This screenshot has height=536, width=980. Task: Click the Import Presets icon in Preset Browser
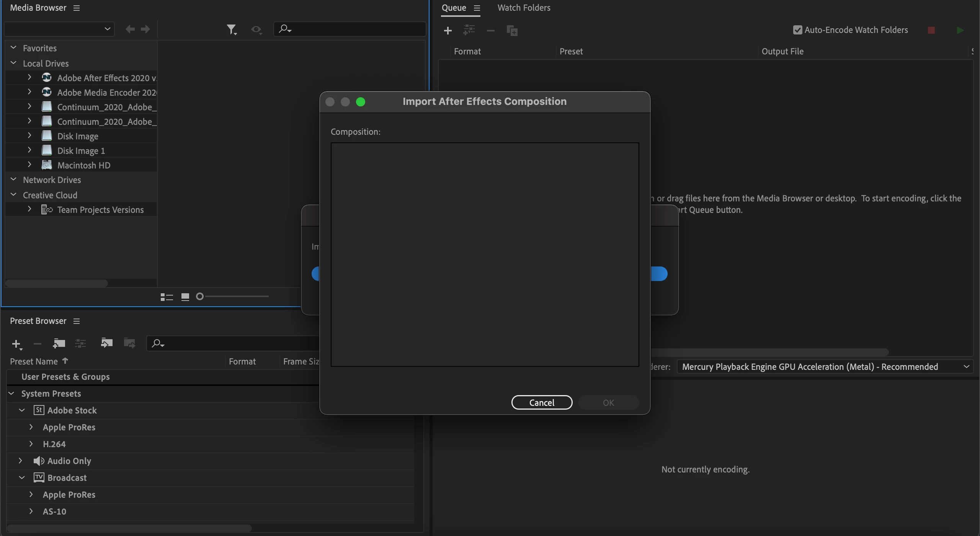pyautogui.click(x=106, y=343)
